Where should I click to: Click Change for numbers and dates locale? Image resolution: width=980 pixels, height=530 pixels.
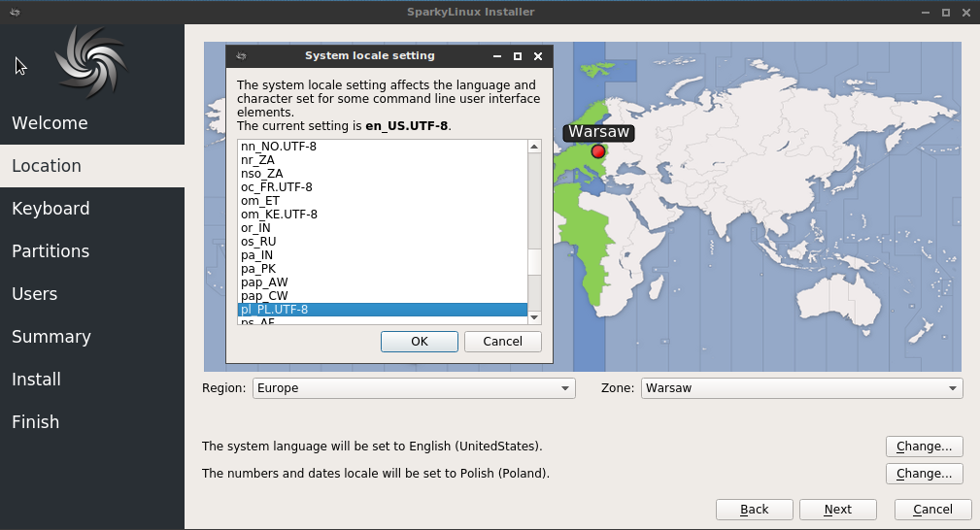click(x=924, y=474)
